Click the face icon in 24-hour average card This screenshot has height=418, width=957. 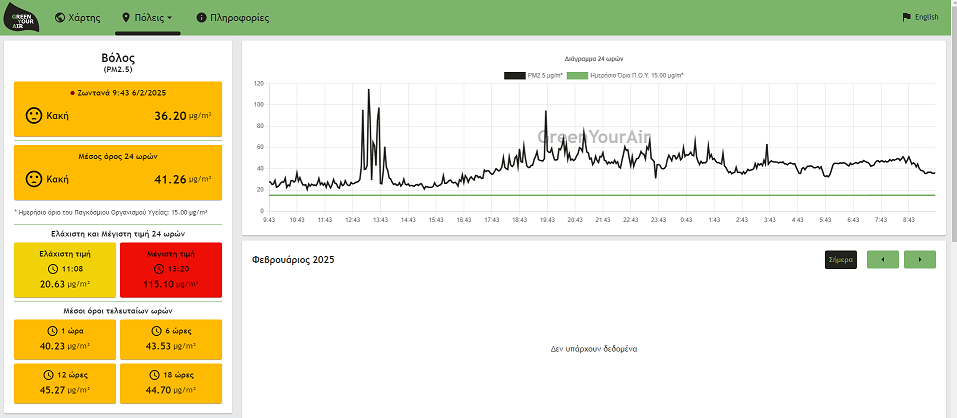34,179
